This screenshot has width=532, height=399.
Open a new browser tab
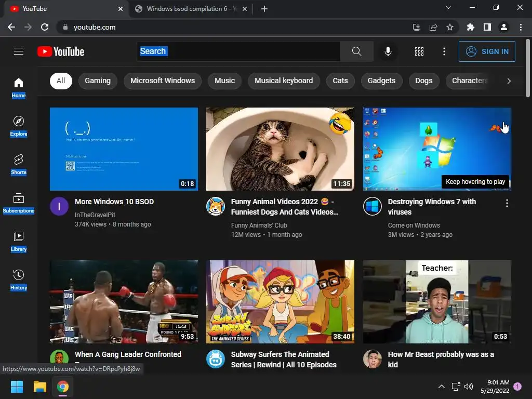click(264, 9)
